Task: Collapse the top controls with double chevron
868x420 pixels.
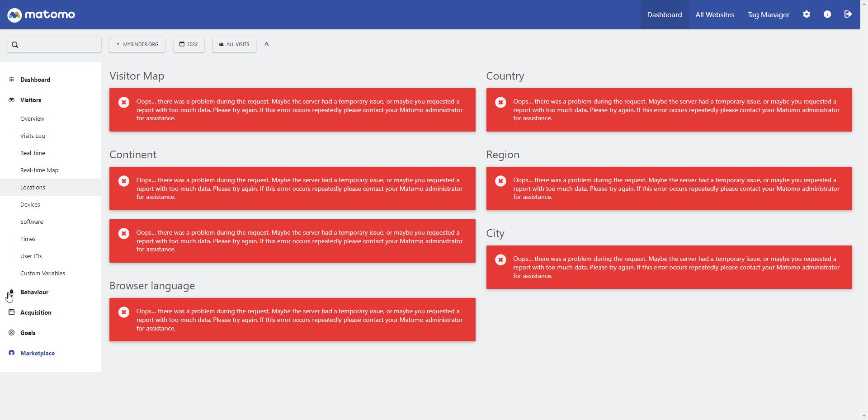Action: 267,44
